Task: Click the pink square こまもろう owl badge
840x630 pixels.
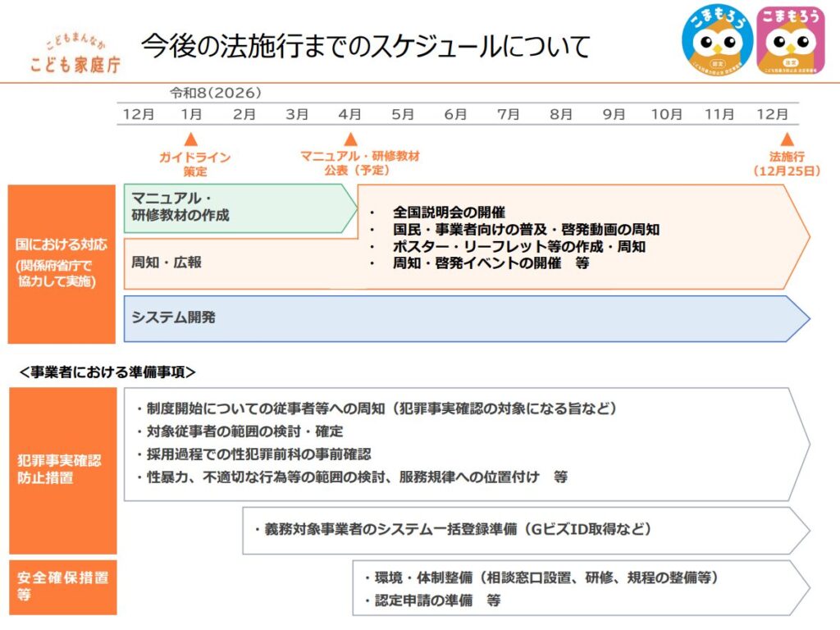Action: pyautogui.click(x=791, y=39)
